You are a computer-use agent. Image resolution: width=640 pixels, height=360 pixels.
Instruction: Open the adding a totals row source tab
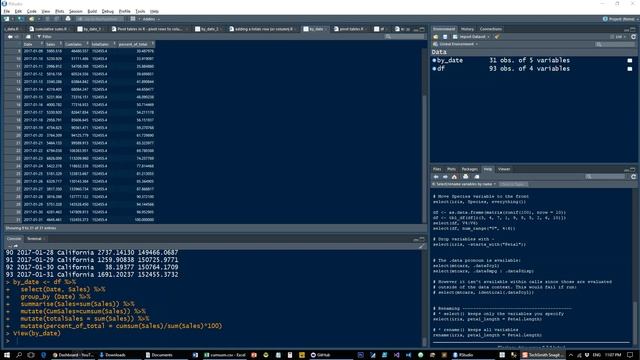(x=262, y=29)
